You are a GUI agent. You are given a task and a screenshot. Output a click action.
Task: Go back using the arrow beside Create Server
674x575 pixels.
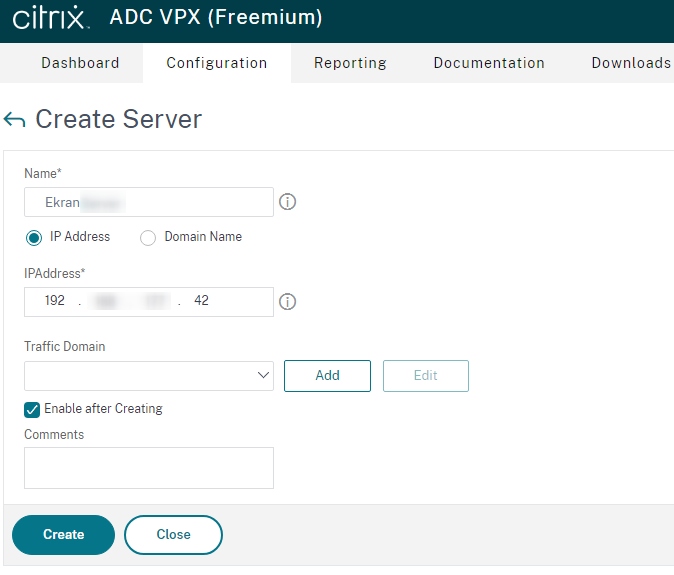pos(14,120)
